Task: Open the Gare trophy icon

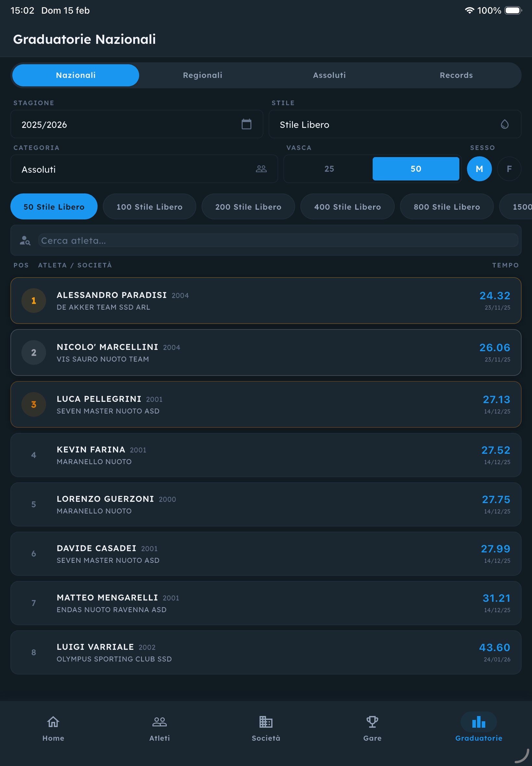Action: click(x=372, y=722)
